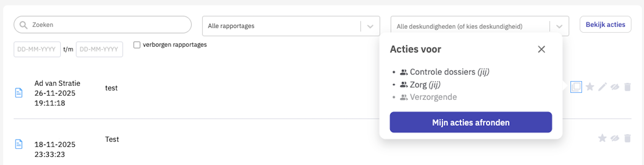Star the 18-11-2025 report
The height and width of the screenshot is (165, 644).
(x=602, y=138)
